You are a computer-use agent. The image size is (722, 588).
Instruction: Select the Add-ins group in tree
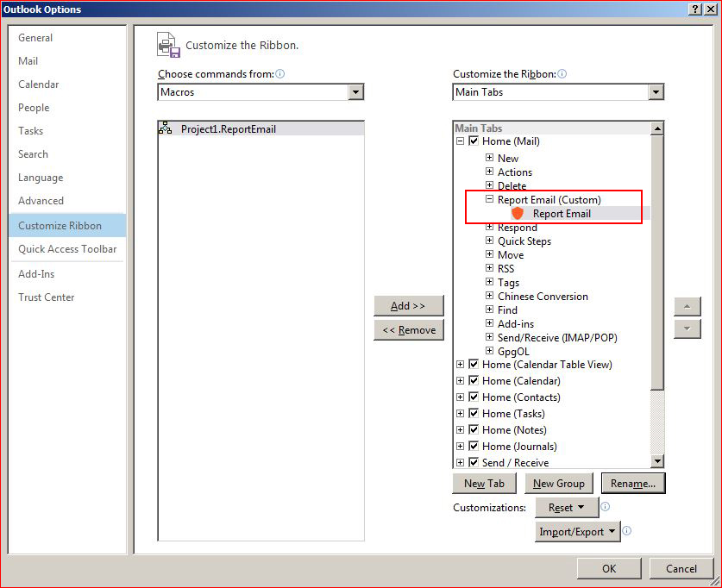pos(516,324)
